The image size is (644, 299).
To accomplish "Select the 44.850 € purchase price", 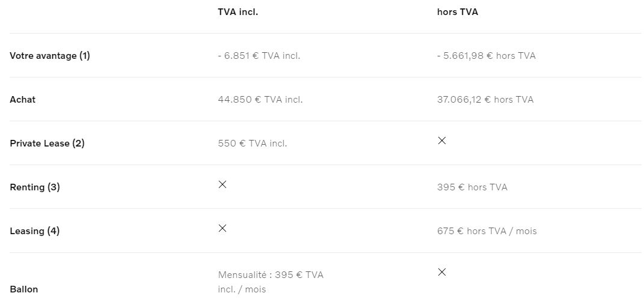I will [260, 100].
